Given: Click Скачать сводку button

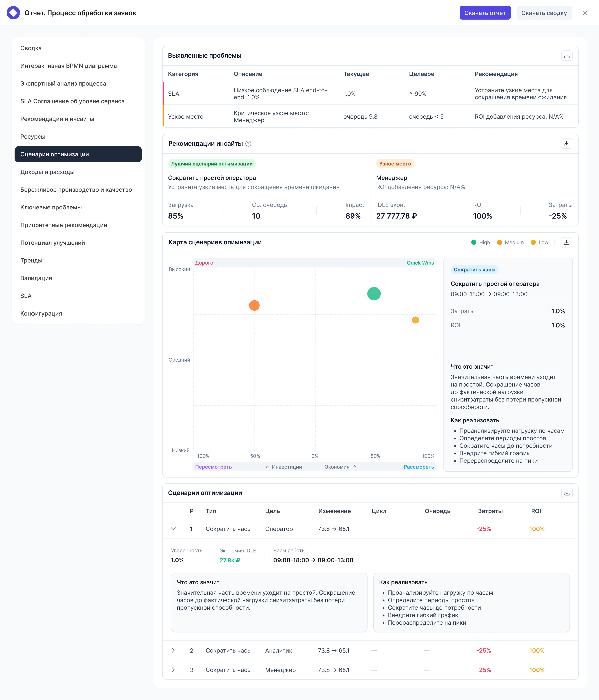Looking at the screenshot, I should (544, 13).
